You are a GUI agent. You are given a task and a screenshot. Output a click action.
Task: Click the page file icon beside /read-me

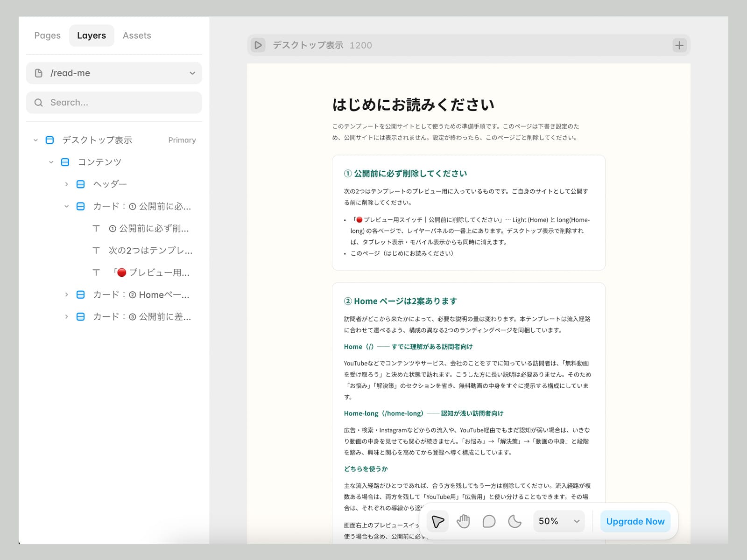click(x=39, y=73)
